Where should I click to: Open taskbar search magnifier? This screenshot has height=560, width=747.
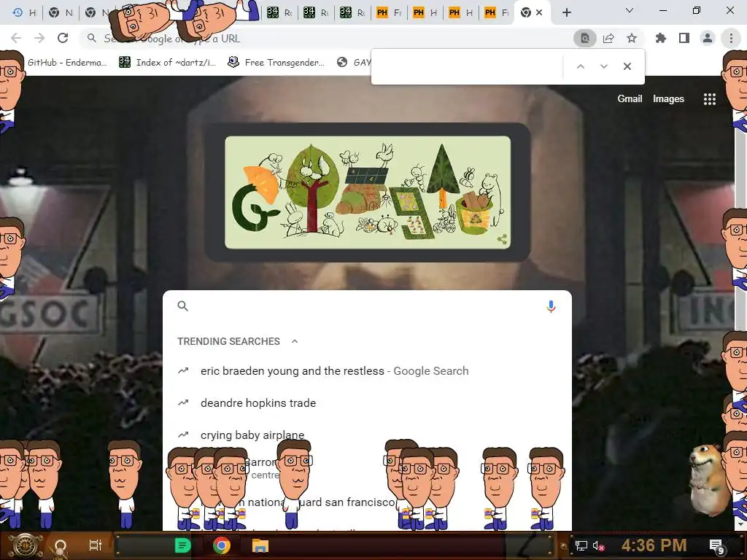pyautogui.click(x=61, y=547)
